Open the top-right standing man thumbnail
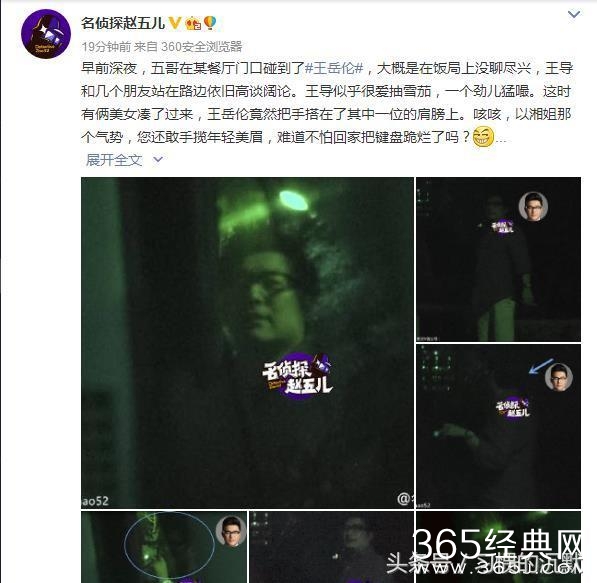Screen dimensions: 597x583 click(498, 259)
